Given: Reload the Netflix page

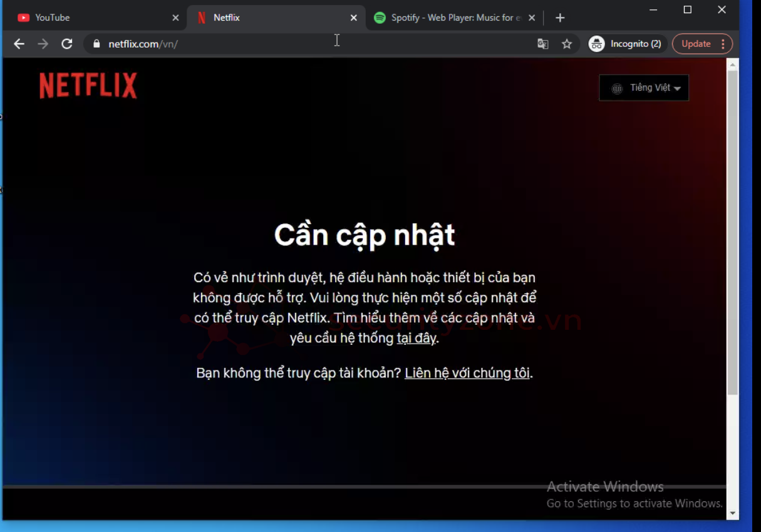Looking at the screenshot, I should pos(67,44).
